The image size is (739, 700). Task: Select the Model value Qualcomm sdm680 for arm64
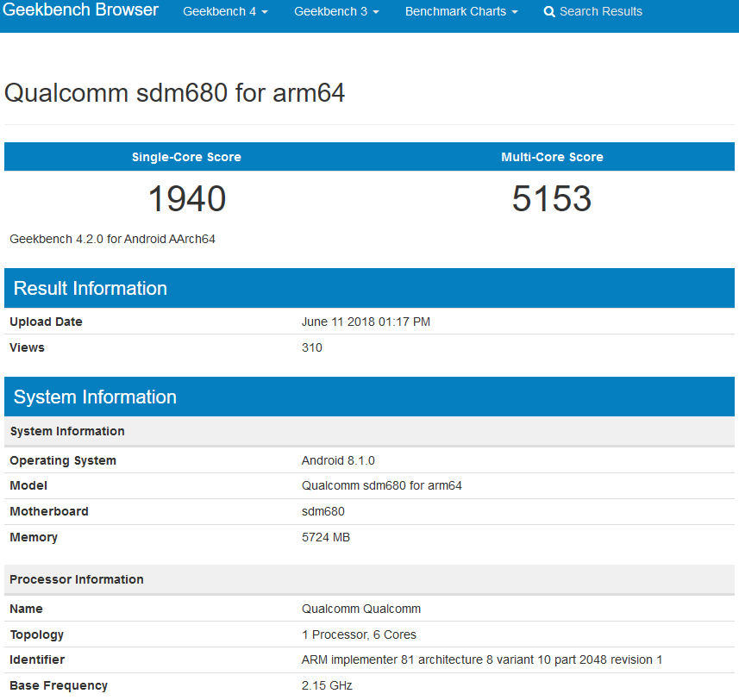[x=382, y=485]
